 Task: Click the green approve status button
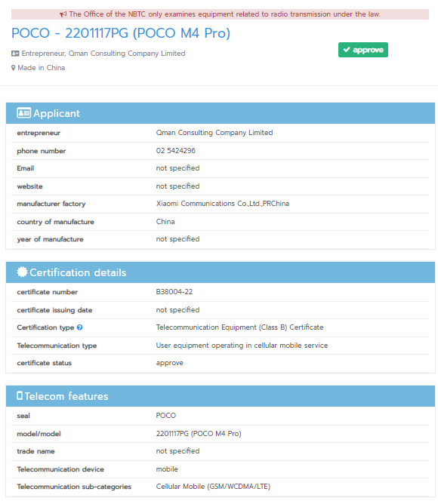click(x=363, y=50)
